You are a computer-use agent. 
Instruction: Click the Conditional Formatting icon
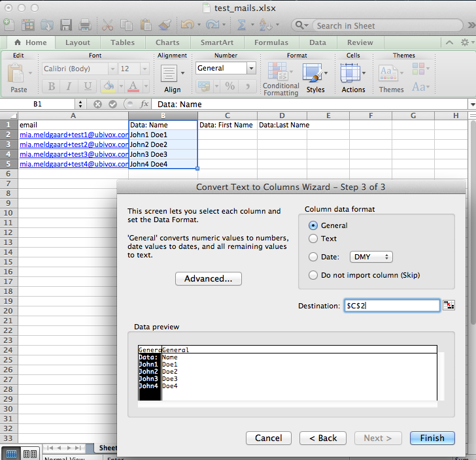277,72
